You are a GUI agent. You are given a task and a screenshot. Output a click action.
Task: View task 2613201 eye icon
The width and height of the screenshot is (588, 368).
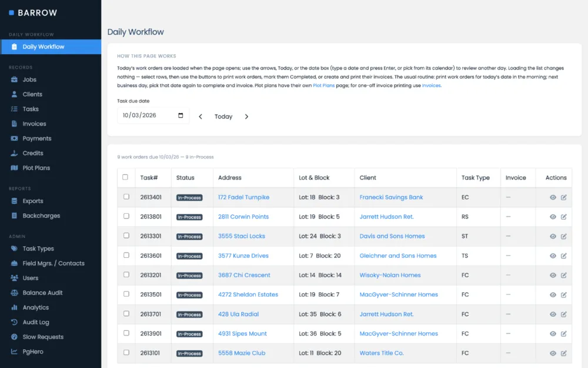pyautogui.click(x=553, y=275)
